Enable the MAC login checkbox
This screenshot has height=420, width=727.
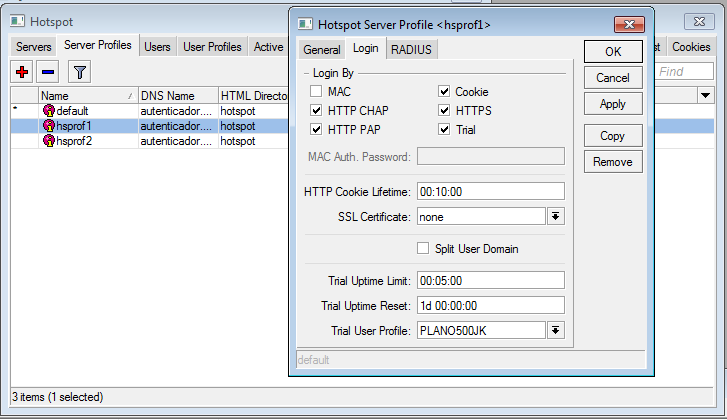pyautogui.click(x=317, y=92)
